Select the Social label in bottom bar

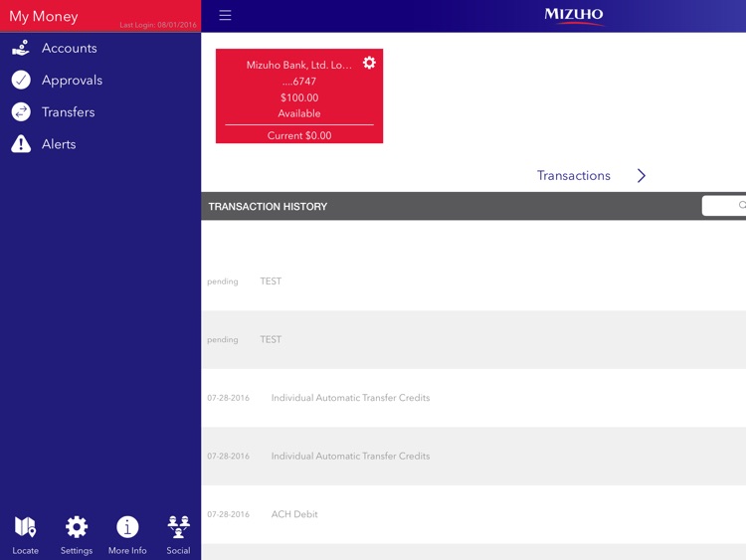point(178,550)
